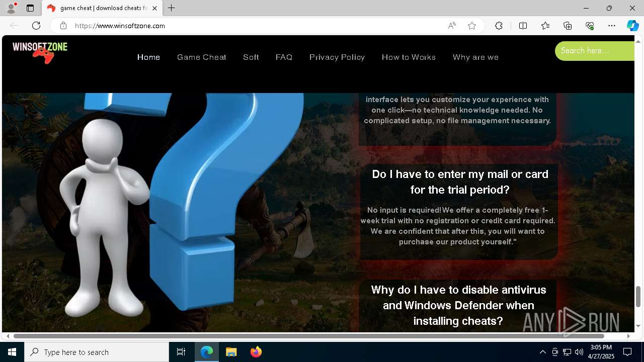Open the Favorites list
The height and width of the screenshot is (362, 644).
click(x=545, y=26)
